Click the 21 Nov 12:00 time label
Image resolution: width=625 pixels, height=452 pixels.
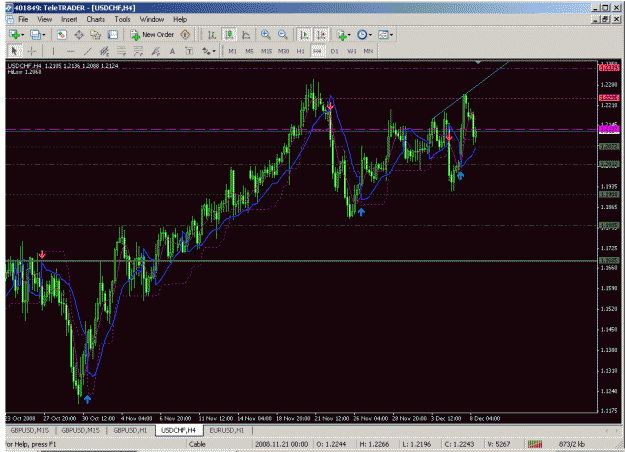332,419
